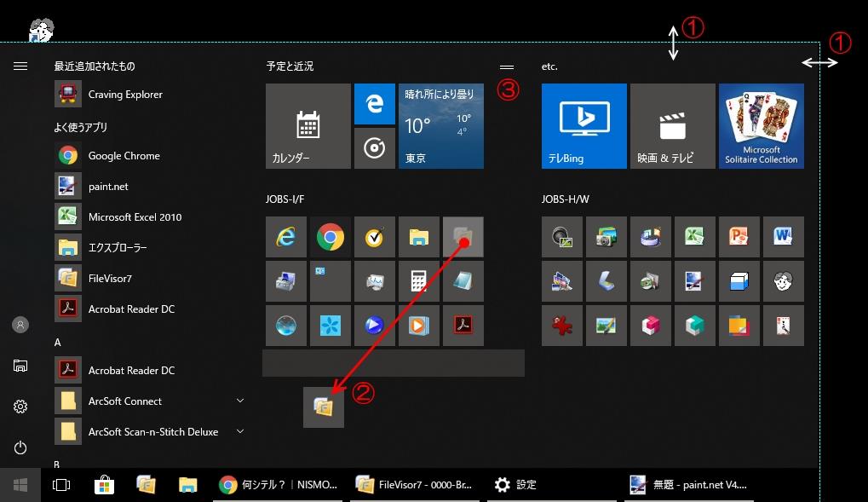
Task: Open the paint.net tile in JOBS-H/W
Action: (695, 281)
